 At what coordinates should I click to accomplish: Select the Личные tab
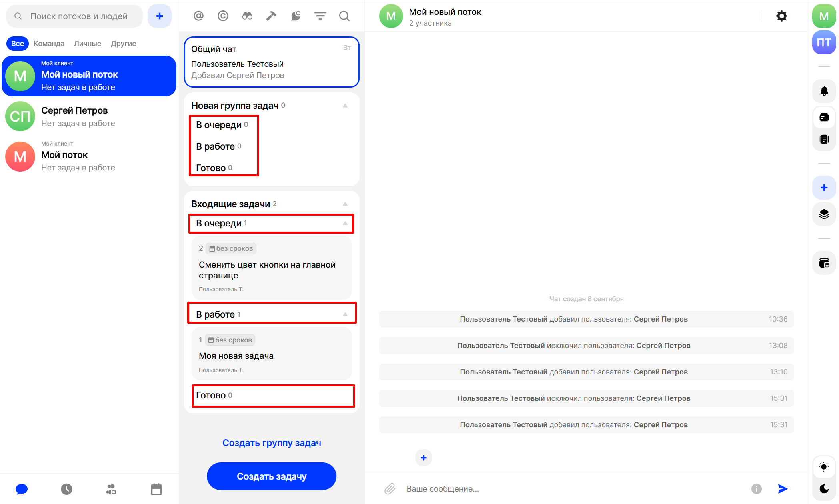point(87,43)
